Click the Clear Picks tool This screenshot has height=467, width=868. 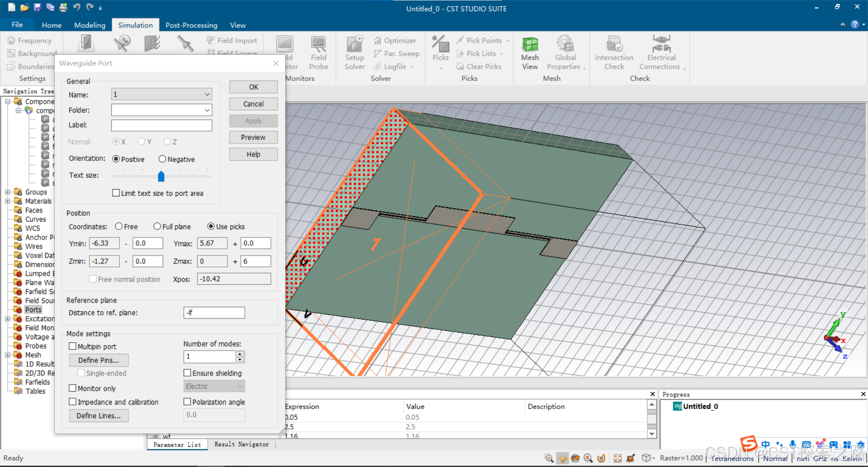[x=479, y=67]
